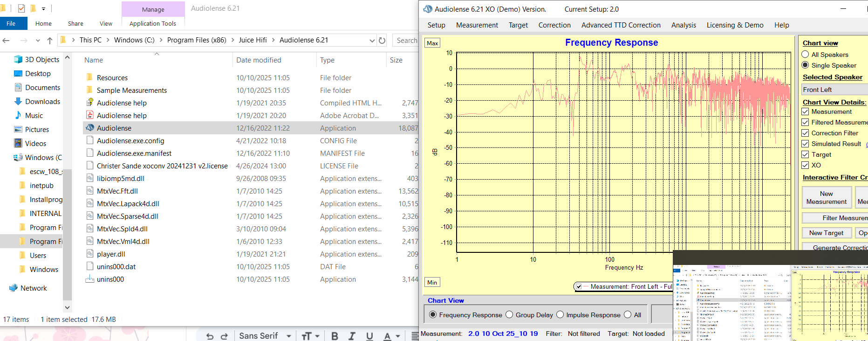Image resolution: width=868 pixels, height=341 pixels.
Task: Click the Underline formatting icon
Action: point(369,336)
